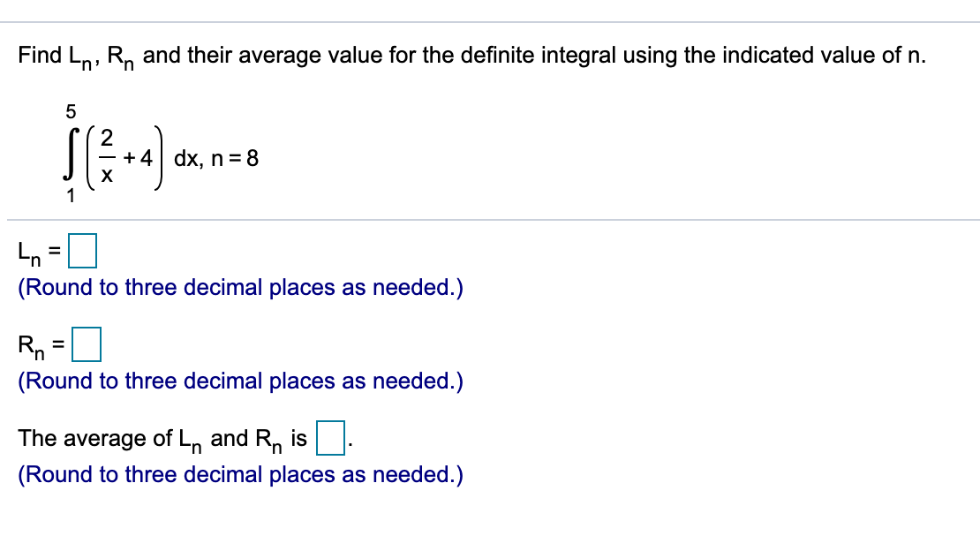Screen dimensions: 980x551
Task: Click the equals sign after Rn
Action: (58, 344)
